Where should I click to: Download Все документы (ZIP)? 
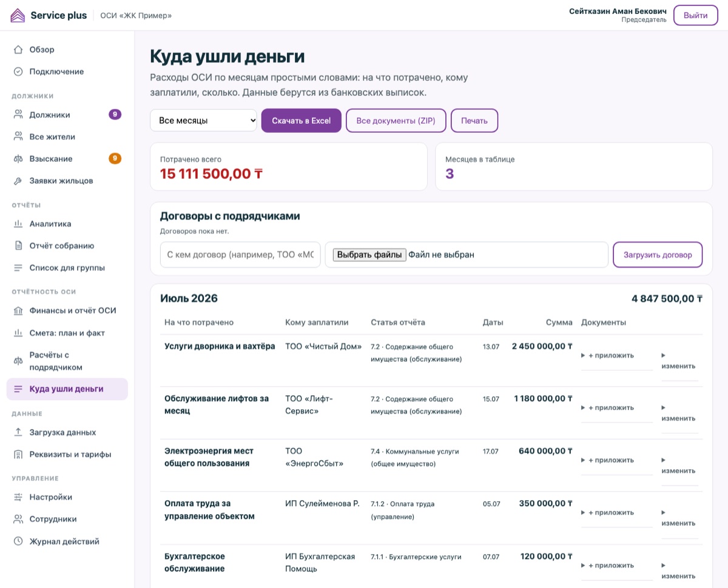click(396, 121)
